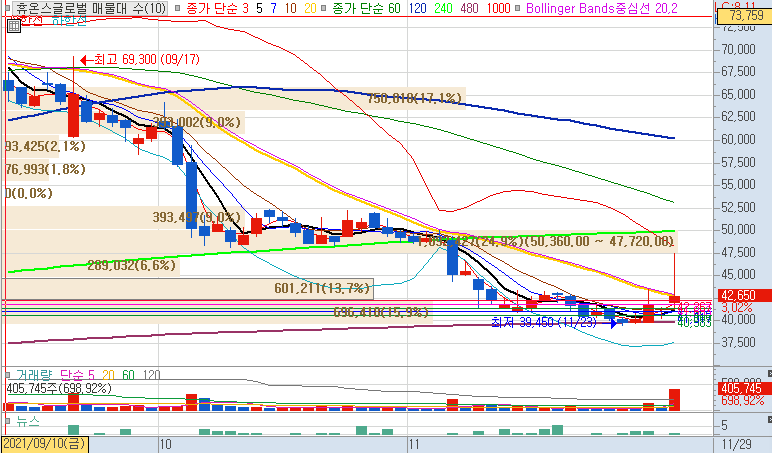The width and height of the screenshot is (772, 453).
Task: Pick the blue 120-day price average legend
Action: pyautogui.click(x=418, y=8)
